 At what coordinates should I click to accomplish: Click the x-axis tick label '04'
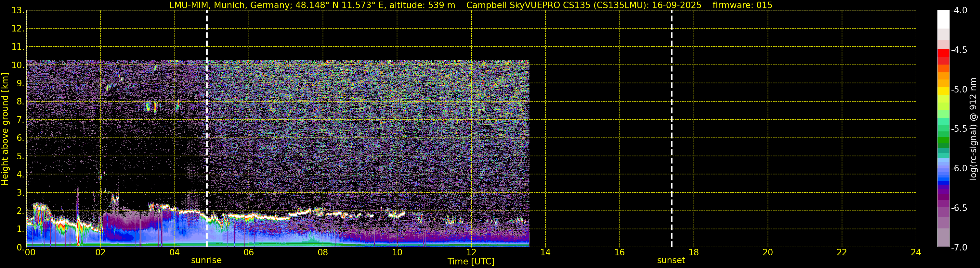tap(175, 252)
